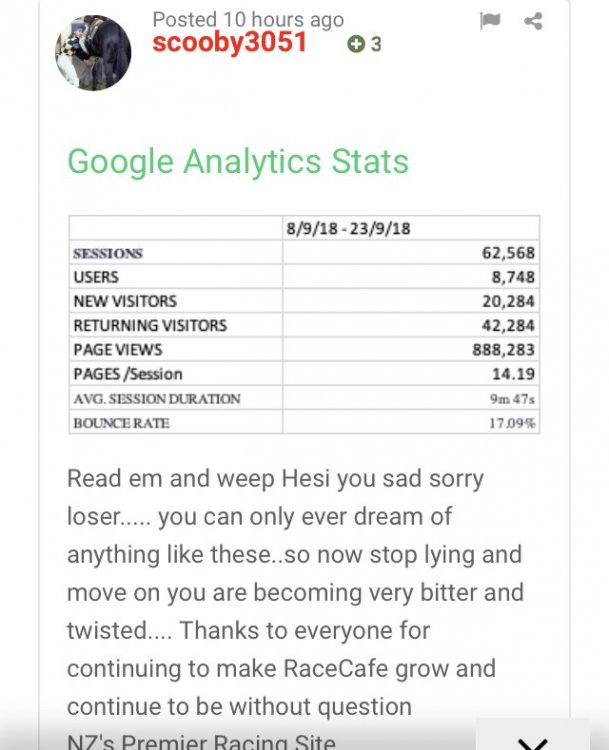Click the Google Analytics Stats heading
This screenshot has height=750, width=609.
(x=238, y=162)
